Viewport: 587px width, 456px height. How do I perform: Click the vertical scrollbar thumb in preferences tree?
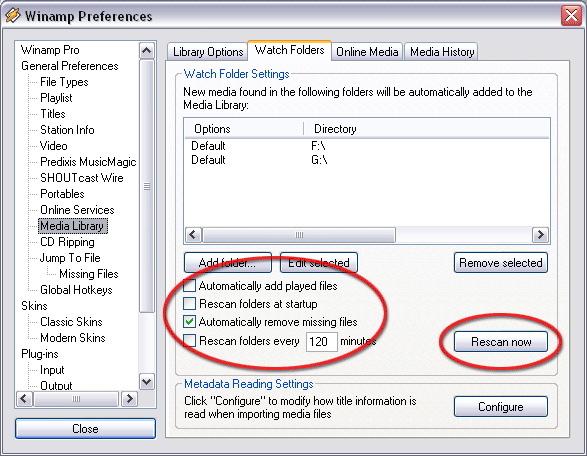[146, 186]
